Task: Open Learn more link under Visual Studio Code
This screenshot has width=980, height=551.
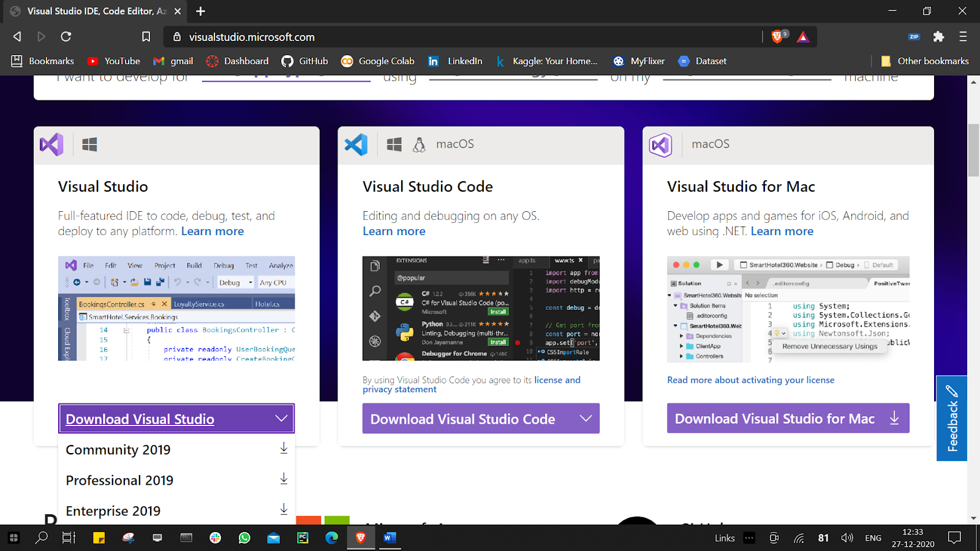Action: point(394,231)
